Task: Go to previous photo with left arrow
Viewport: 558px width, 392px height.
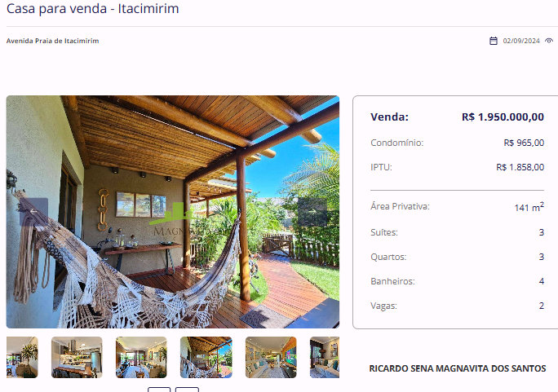Action: [33, 212]
